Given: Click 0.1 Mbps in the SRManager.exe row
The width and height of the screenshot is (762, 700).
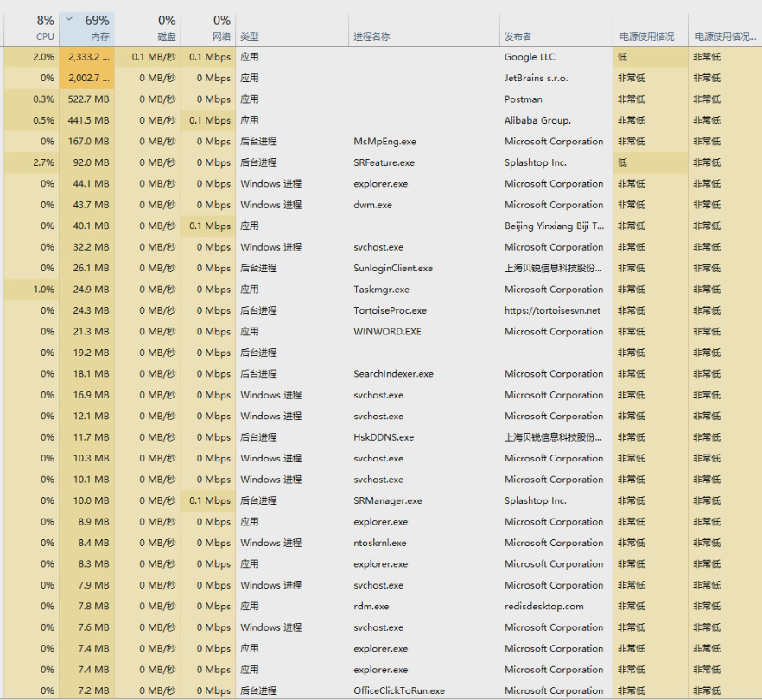Looking at the screenshot, I should tap(210, 500).
